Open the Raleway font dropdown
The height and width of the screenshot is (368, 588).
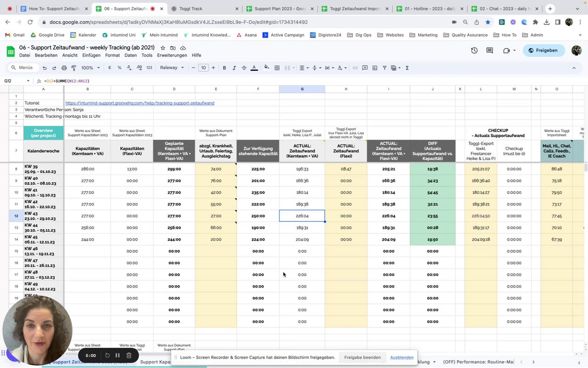point(172,68)
